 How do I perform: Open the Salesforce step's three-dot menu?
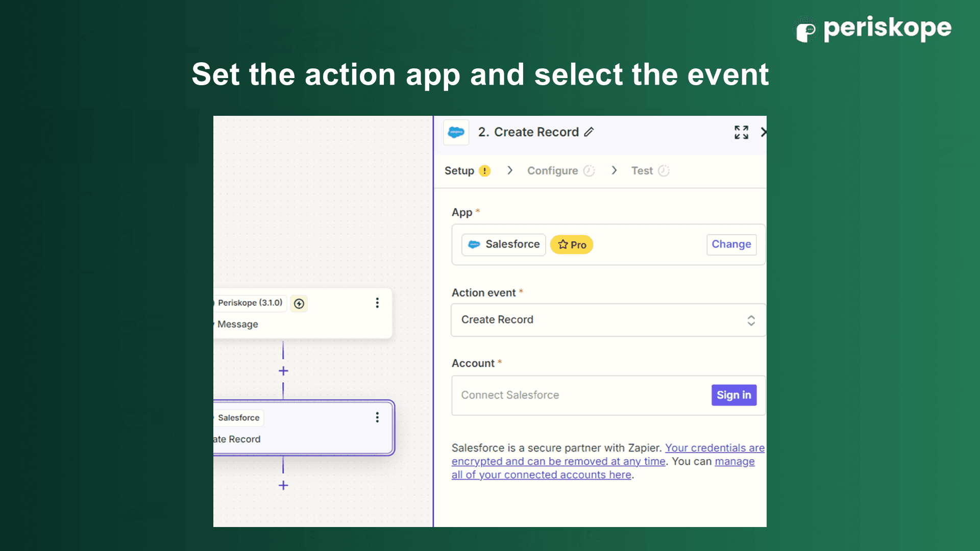(377, 418)
